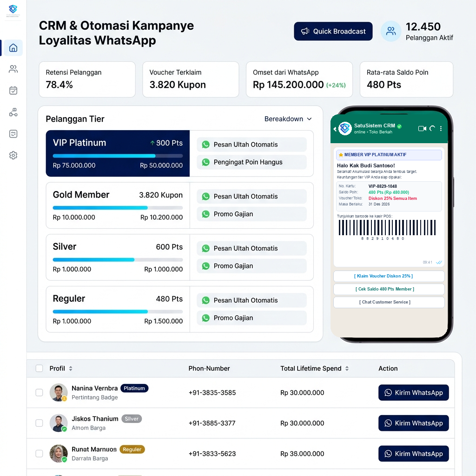The image size is (476, 476).
Task: Click WhatsApp icon on VIP Platinum Pengingat Poin Hangus
Action: click(x=206, y=162)
